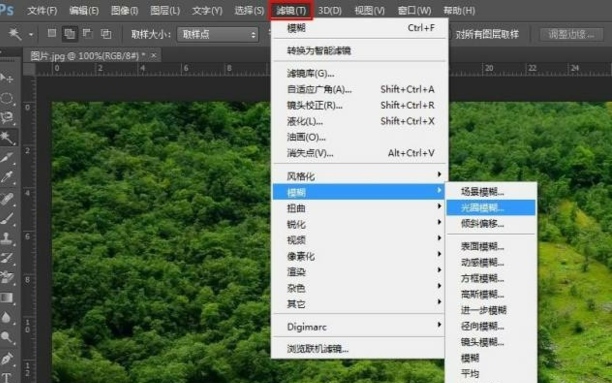This screenshot has height=383, width=612.
Task: Close the 滤镜(T) menu from menu bar
Action: point(291,11)
